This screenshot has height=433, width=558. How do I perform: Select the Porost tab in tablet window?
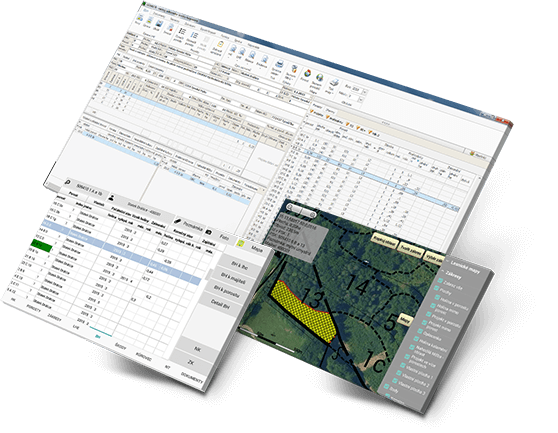coord(73,194)
